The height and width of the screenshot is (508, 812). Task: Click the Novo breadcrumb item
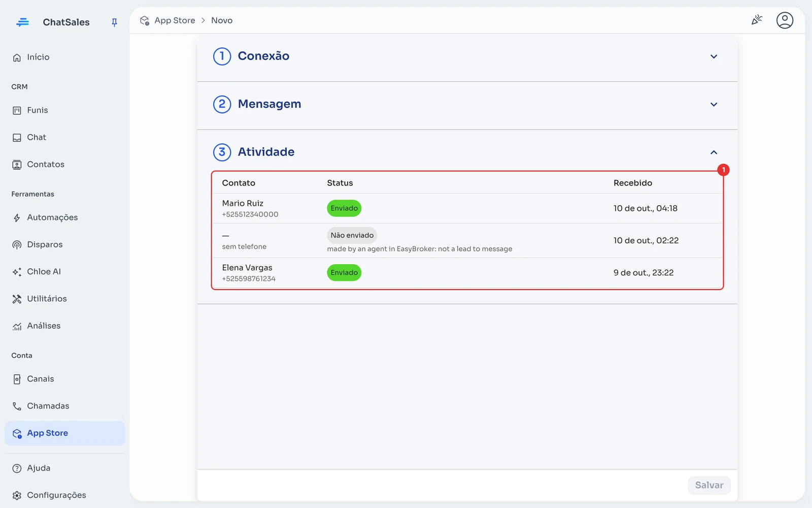tap(222, 20)
